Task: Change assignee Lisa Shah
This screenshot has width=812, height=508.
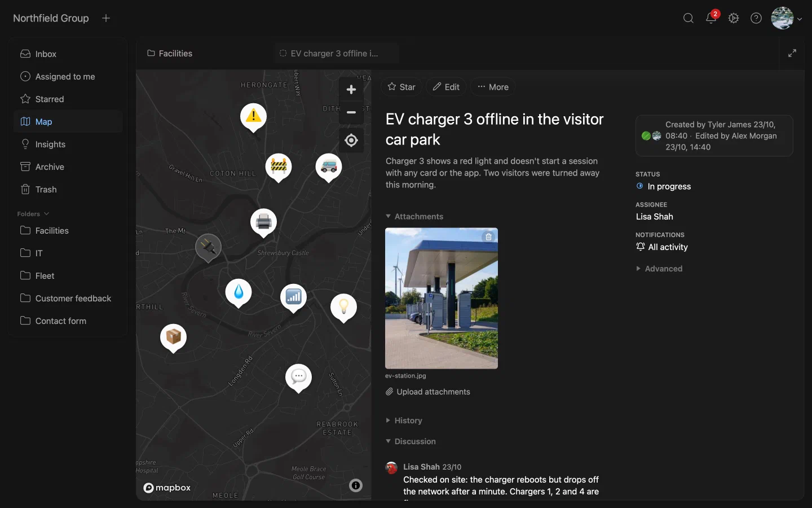Action: [655, 217]
